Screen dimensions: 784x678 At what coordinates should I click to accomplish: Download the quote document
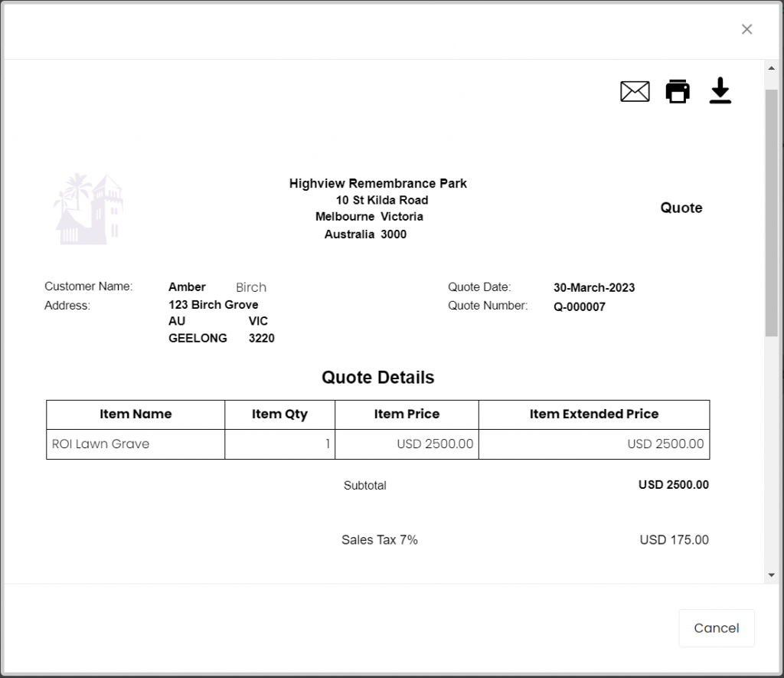720,90
